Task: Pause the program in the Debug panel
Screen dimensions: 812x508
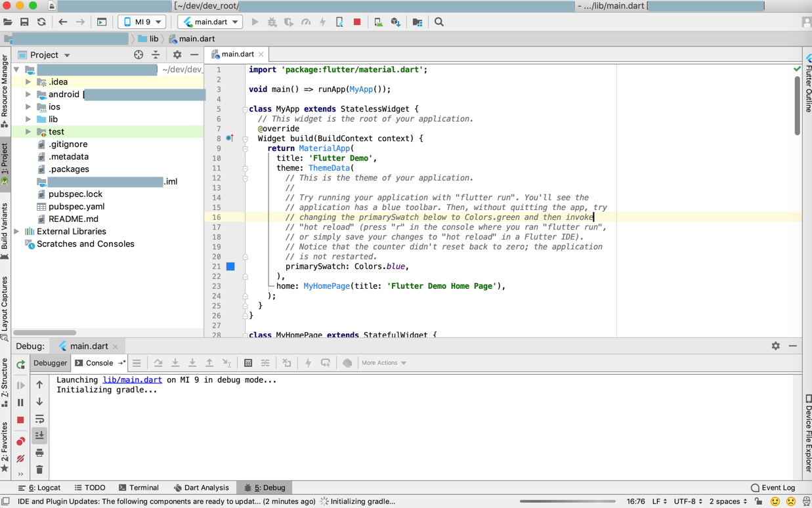Action: click(x=21, y=402)
